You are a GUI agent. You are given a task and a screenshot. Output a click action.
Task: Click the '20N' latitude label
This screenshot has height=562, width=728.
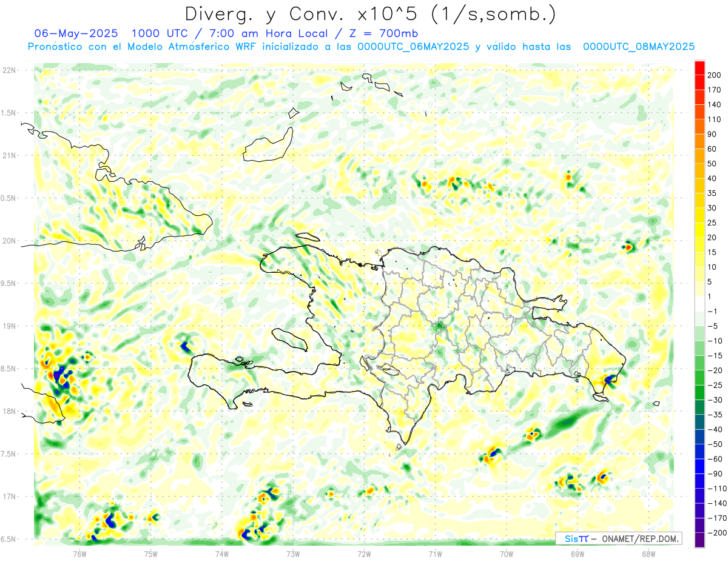coord(9,241)
